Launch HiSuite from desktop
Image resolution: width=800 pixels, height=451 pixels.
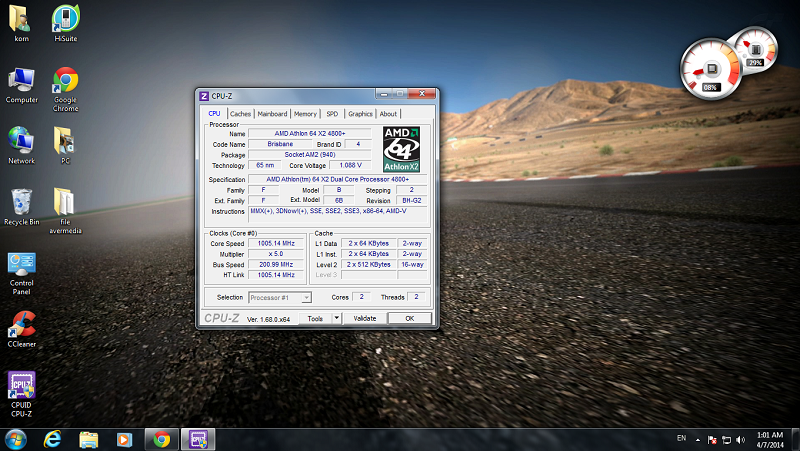(x=66, y=23)
